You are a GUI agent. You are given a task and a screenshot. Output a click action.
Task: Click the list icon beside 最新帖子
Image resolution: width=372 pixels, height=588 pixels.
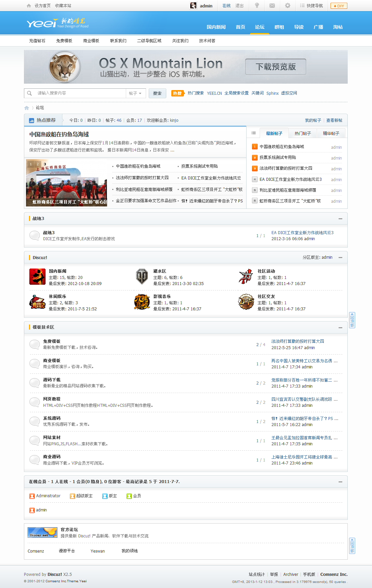tap(254, 133)
